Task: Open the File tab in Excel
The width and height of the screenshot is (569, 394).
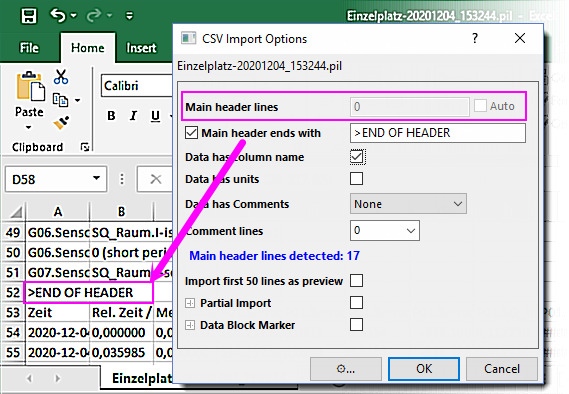Action: click(29, 48)
